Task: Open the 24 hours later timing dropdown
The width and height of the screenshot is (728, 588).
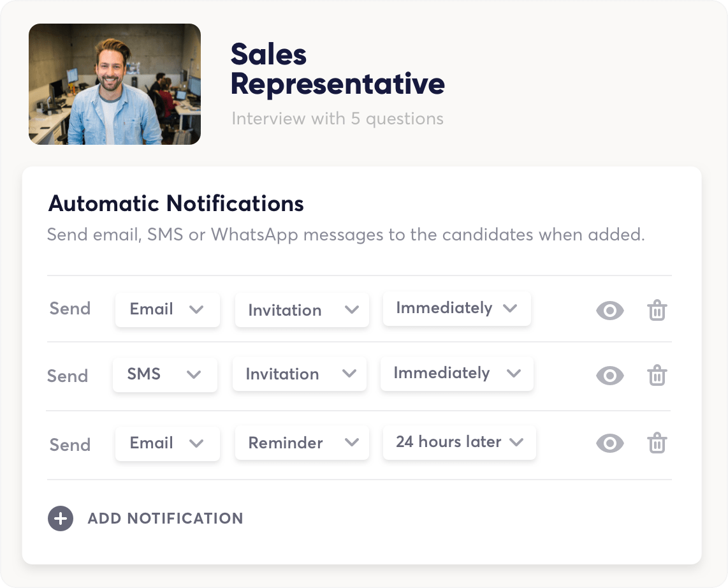Action: [460, 442]
